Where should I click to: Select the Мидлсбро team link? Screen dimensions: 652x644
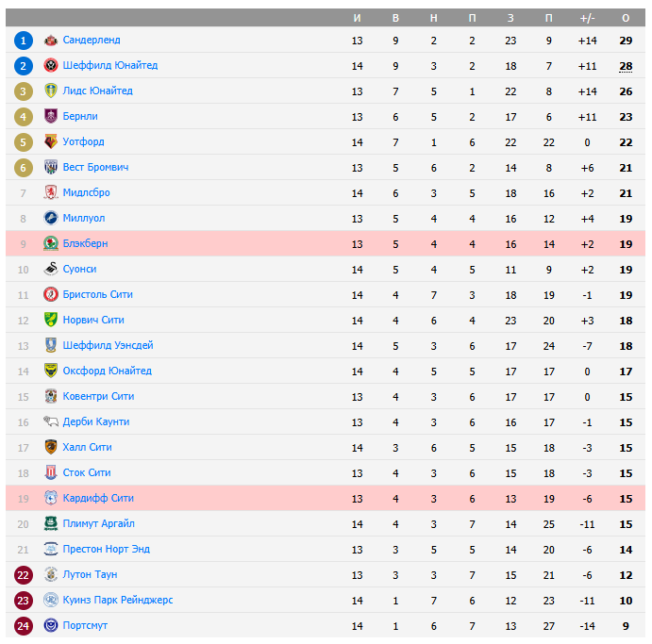click(86, 193)
